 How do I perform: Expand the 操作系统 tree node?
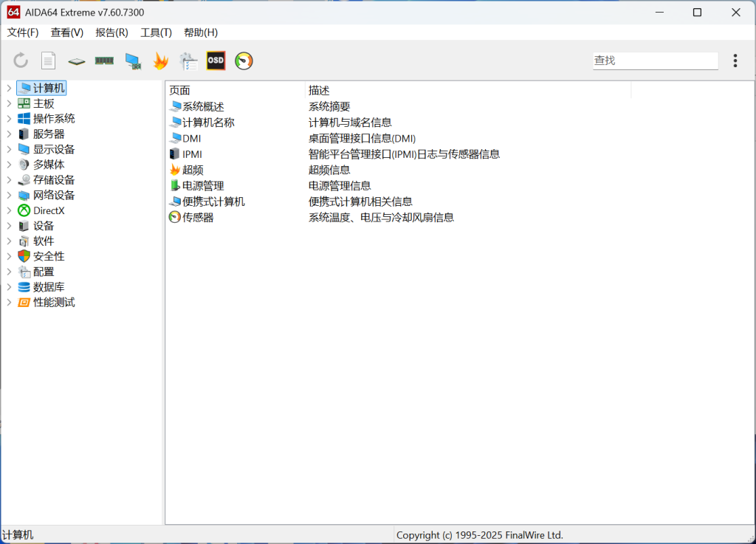pos(9,119)
